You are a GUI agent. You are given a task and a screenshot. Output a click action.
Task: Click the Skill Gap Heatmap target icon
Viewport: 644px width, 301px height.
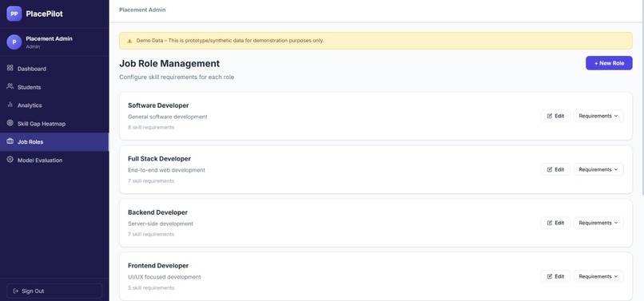pyautogui.click(x=10, y=123)
